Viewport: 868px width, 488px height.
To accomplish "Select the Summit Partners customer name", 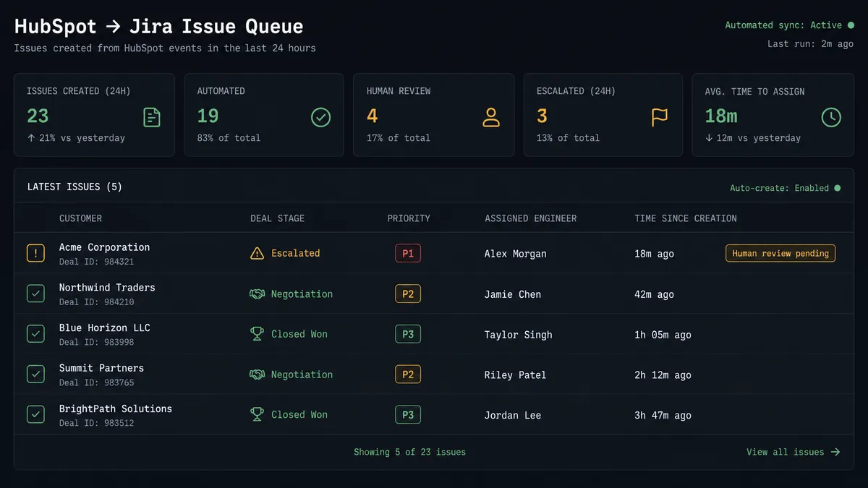I will 101,368.
